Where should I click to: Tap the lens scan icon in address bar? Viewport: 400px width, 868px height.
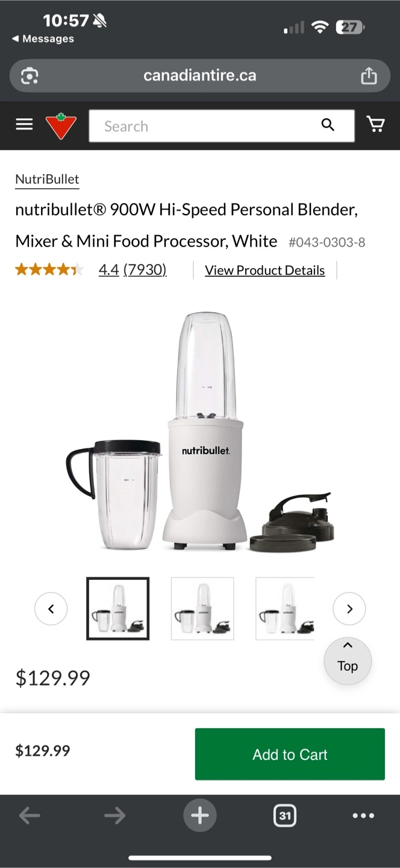(30, 75)
